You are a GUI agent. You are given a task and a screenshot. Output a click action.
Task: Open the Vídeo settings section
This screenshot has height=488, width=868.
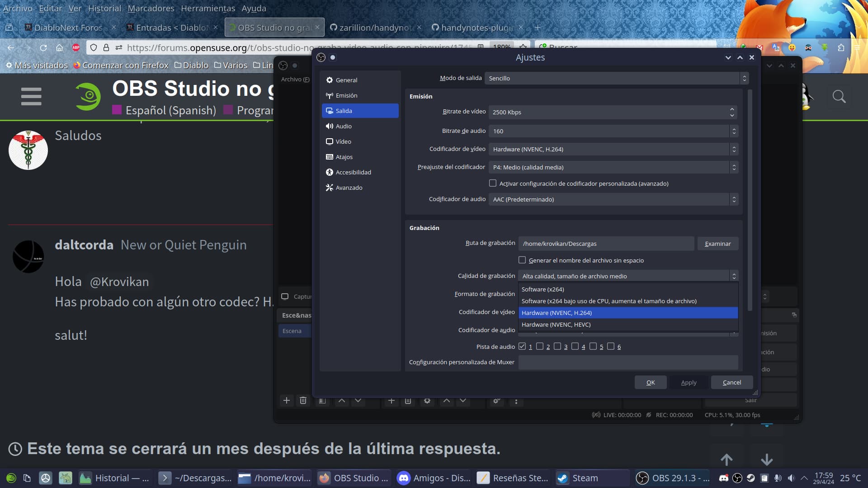pyautogui.click(x=344, y=141)
